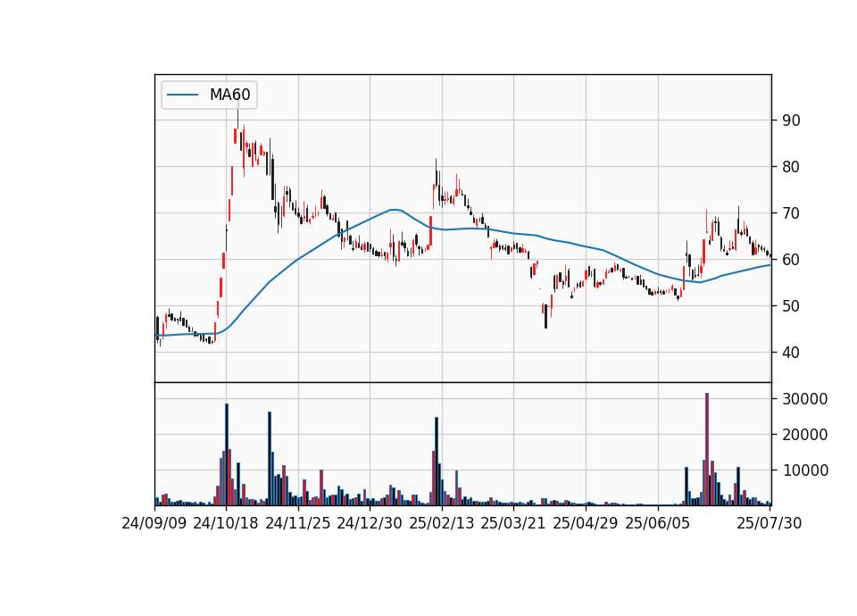857x616 pixels.
Task: Select the 24/11/25 date axis label
Action: (x=298, y=523)
